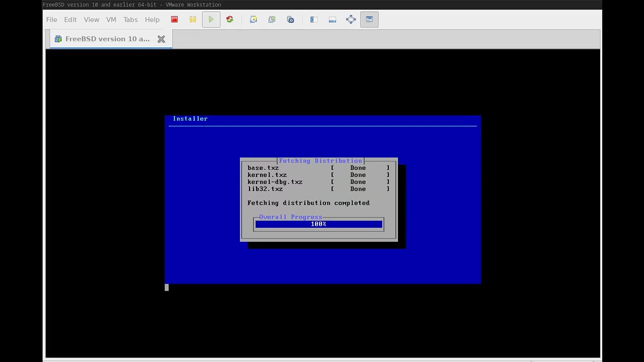This screenshot has height=362, width=644.
Task: Click the VMware Workstation window title
Action: [x=132, y=5]
